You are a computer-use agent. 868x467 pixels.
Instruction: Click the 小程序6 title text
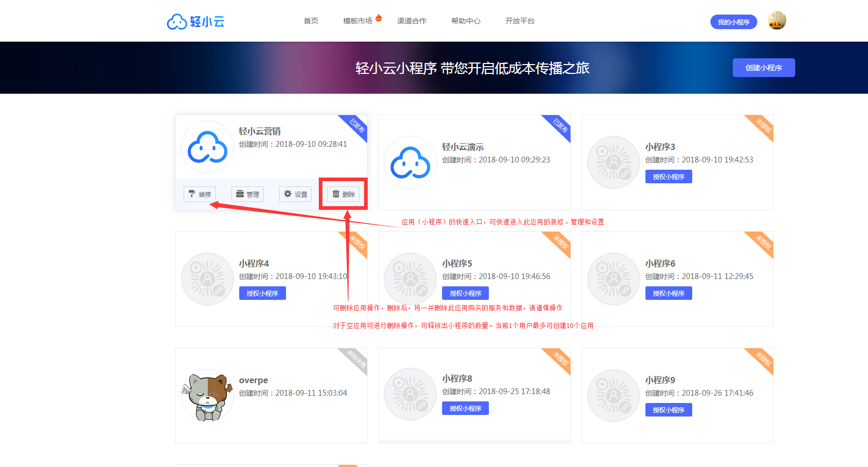click(660, 263)
